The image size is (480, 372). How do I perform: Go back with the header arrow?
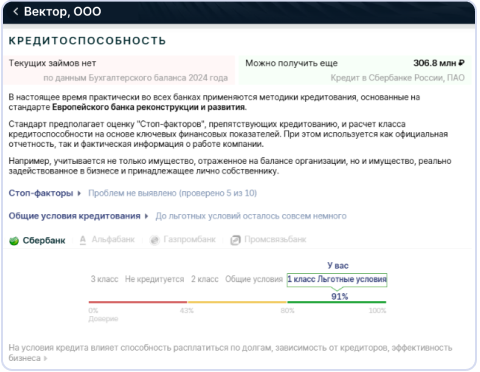pyautogui.click(x=15, y=12)
